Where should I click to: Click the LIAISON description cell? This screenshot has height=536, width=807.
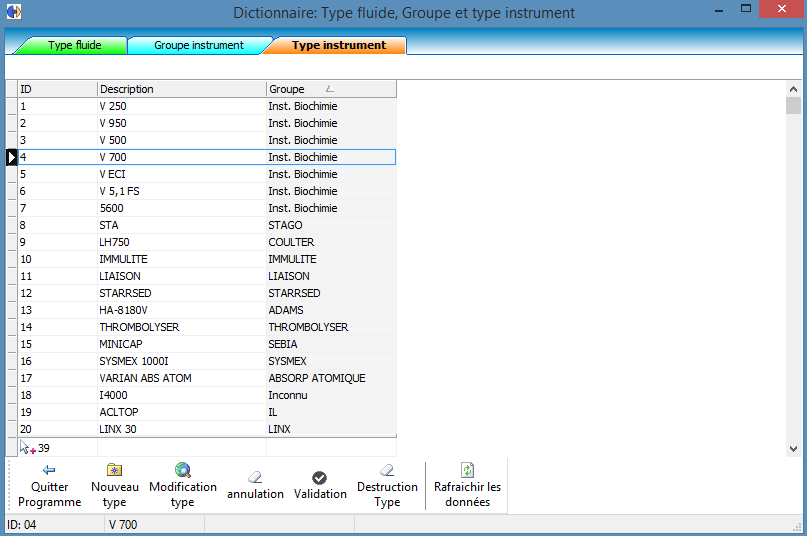(182, 276)
